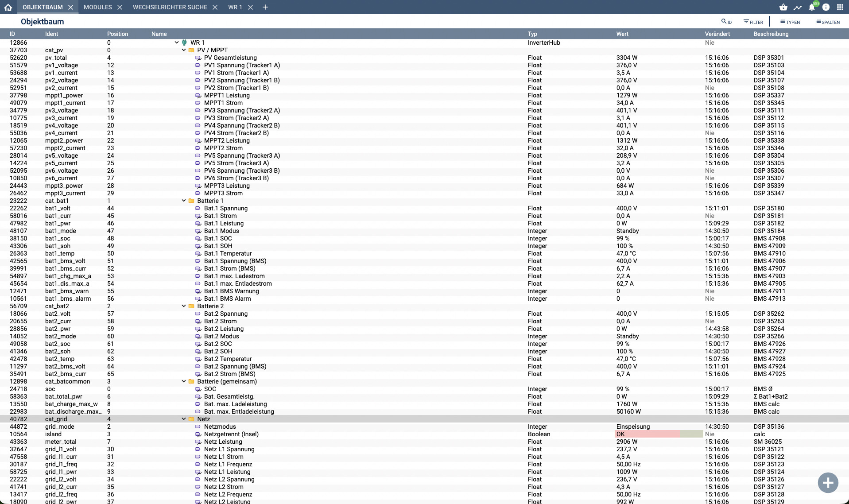This screenshot has height=504, width=849.
Task: Sort by the Wert column header
Action: pyautogui.click(x=622, y=34)
